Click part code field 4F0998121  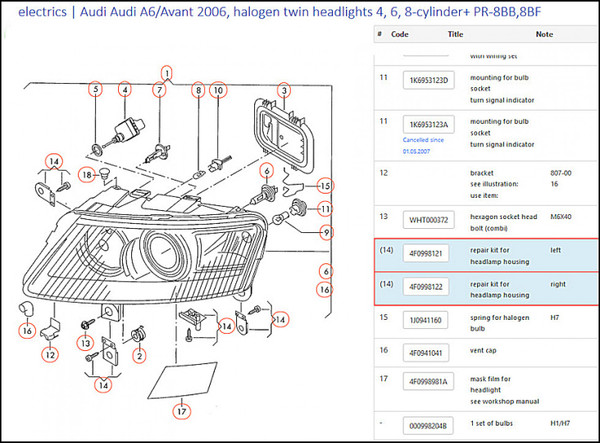(x=427, y=256)
